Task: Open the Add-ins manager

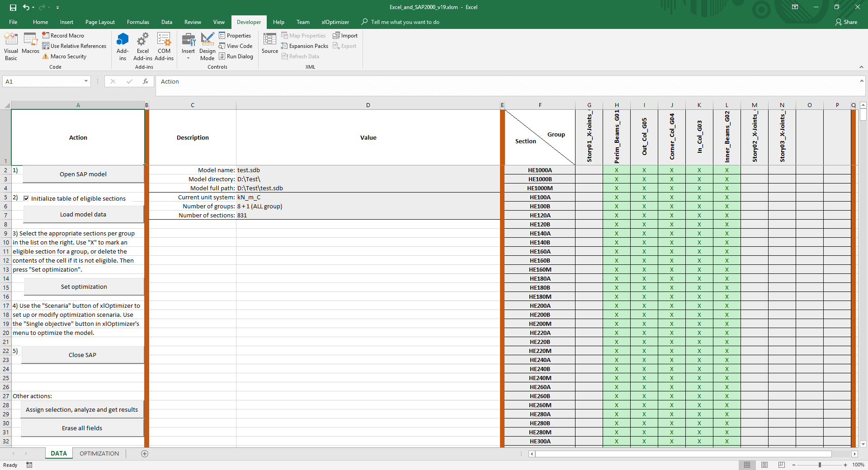Action: tap(123, 47)
